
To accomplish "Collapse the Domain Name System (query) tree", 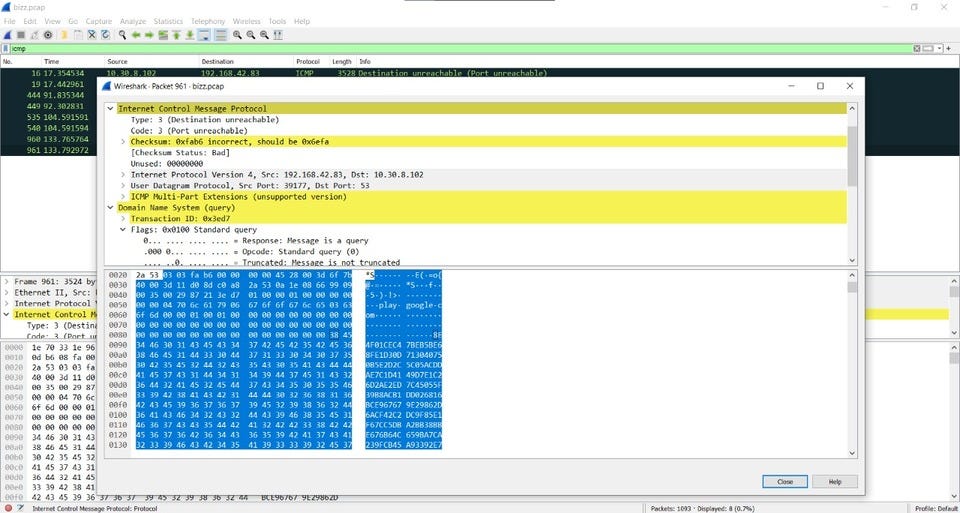I will (110, 208).
